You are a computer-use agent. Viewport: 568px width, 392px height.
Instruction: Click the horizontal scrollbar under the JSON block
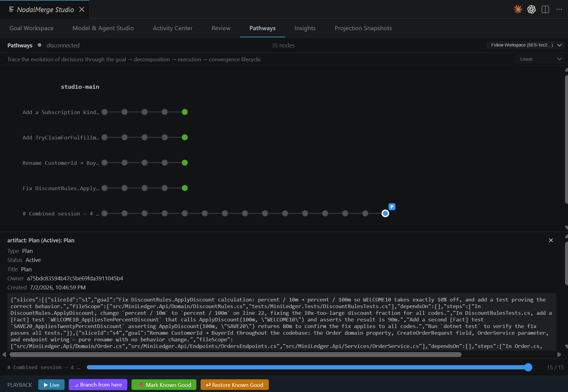(x=236, y=355)
